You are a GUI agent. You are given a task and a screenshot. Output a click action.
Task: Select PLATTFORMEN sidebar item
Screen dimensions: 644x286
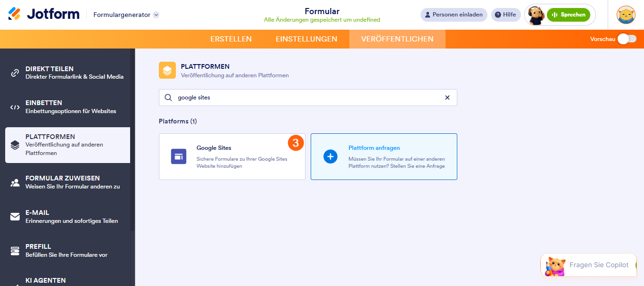(x=67, y=145)
